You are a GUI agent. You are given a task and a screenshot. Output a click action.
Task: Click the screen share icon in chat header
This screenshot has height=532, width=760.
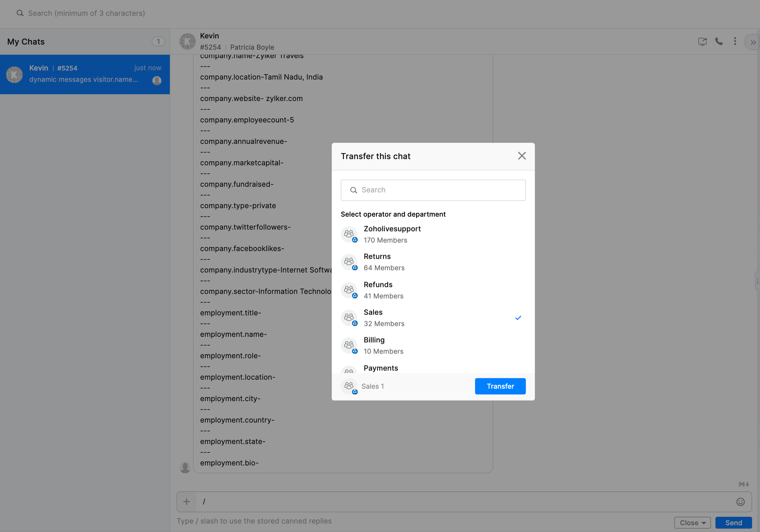(702, 42)
